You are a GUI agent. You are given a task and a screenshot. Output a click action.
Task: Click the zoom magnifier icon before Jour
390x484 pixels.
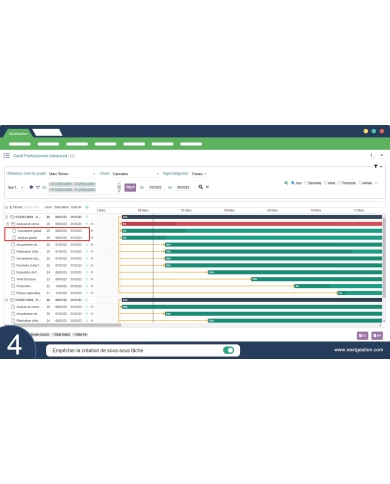coord(286,183)
